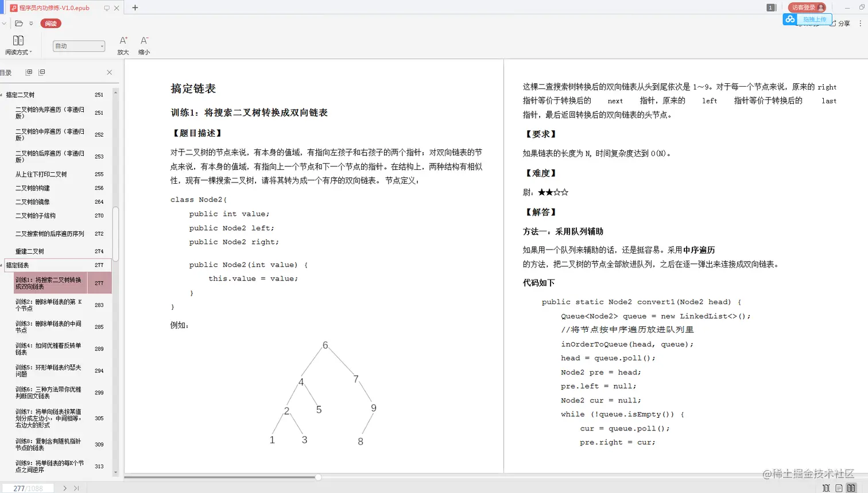Screen dimensions: 868x493
Task: Open the Baidu Netdisk upload (拖拽上传) popup
Action: [x=814, y=19]
